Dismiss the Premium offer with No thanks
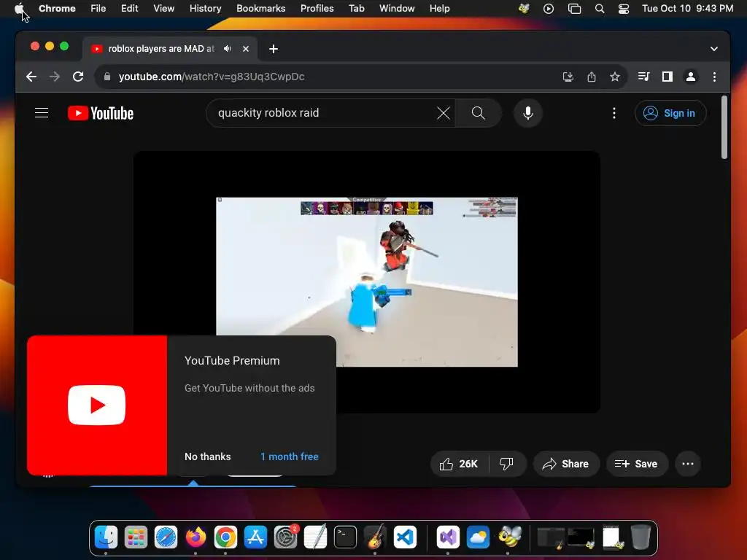 208,456
